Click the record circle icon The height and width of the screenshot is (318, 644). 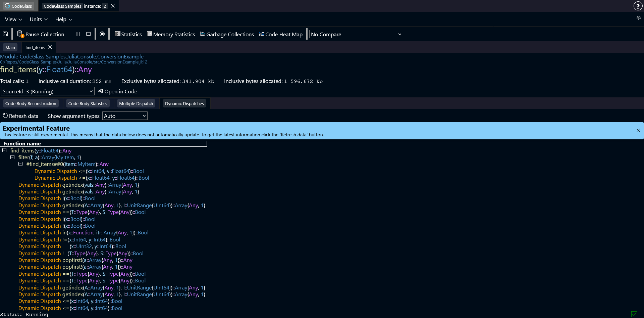102,34
